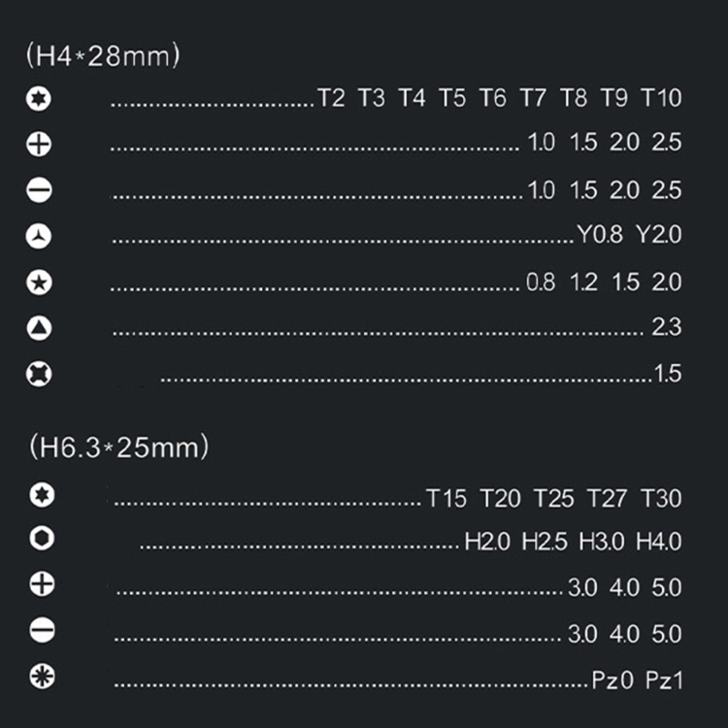The image size is (728, 728).
Task: Click the triangle bit icon
Action: (39, 328)
